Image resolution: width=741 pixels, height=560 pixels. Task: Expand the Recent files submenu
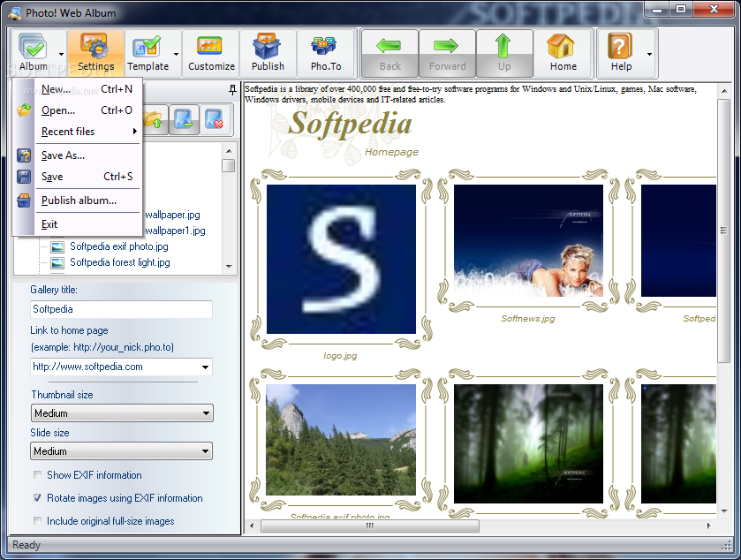88,132
